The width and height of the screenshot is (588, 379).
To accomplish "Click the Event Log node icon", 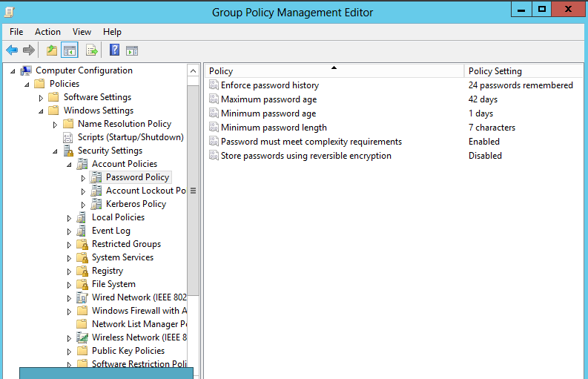I will point(82,231).
